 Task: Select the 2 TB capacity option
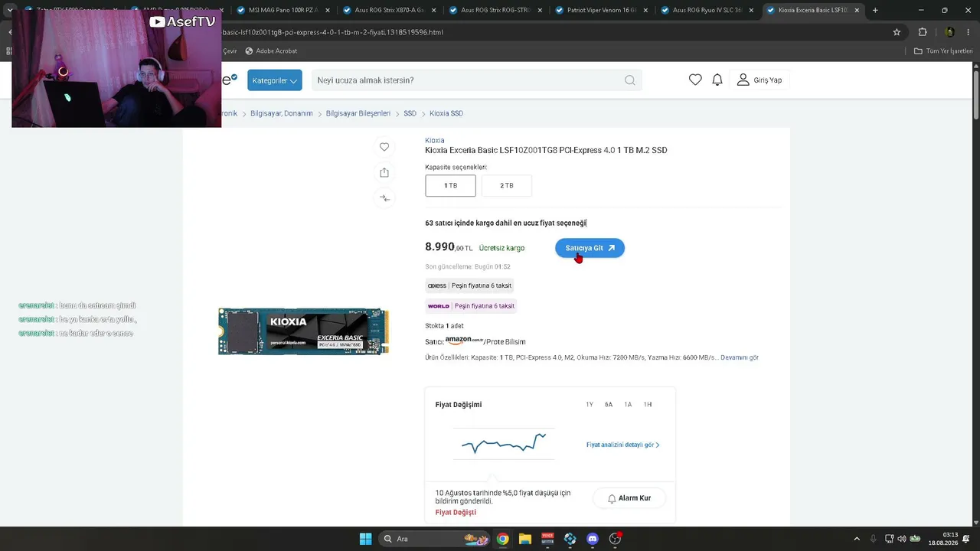(507, 186)
